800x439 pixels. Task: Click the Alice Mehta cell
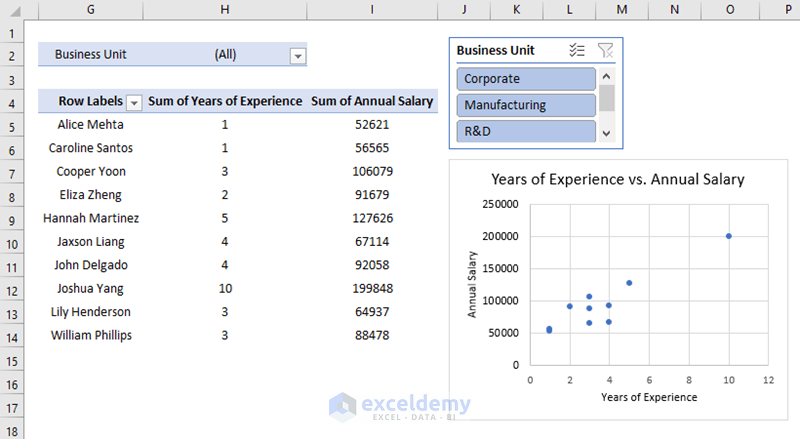coord(90,125)
